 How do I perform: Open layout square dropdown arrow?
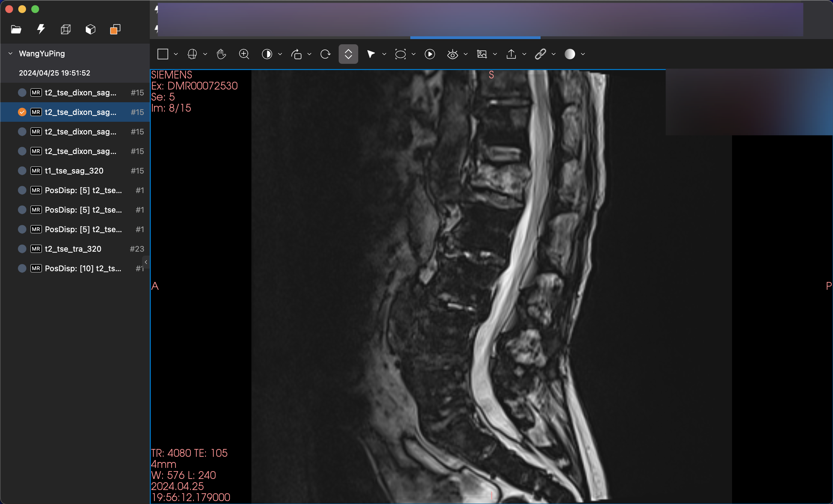[176, 54]
